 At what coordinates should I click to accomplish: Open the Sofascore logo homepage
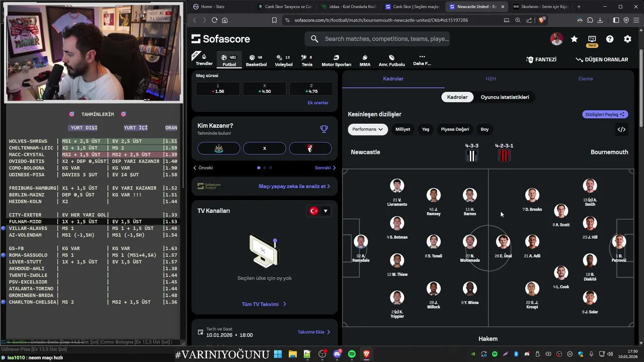[x=220, y=39]
